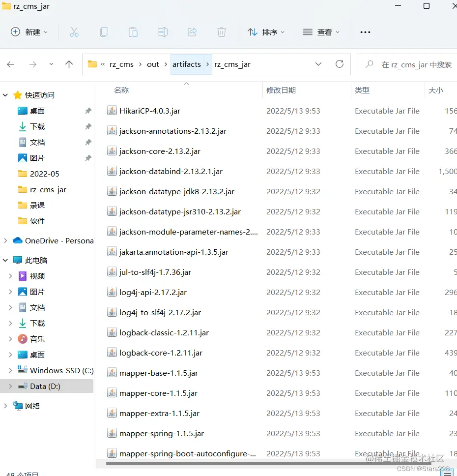The image size is (457, 476).
Task: Click the jackson-annotations-2.13.2.jar file icon
Action: (x=112, y=131)
